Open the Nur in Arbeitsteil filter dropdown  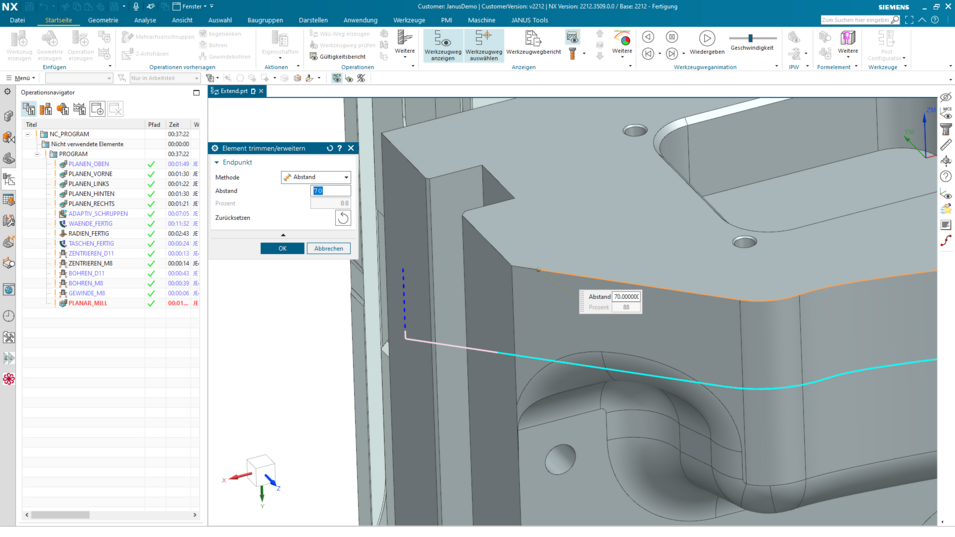(x=164, y=78)
